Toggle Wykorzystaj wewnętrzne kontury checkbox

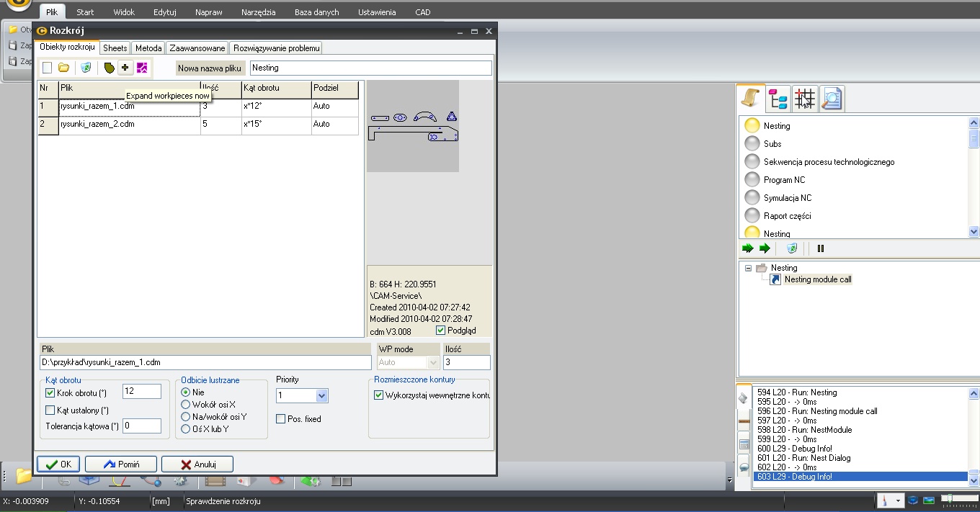(x=378, y=395)
